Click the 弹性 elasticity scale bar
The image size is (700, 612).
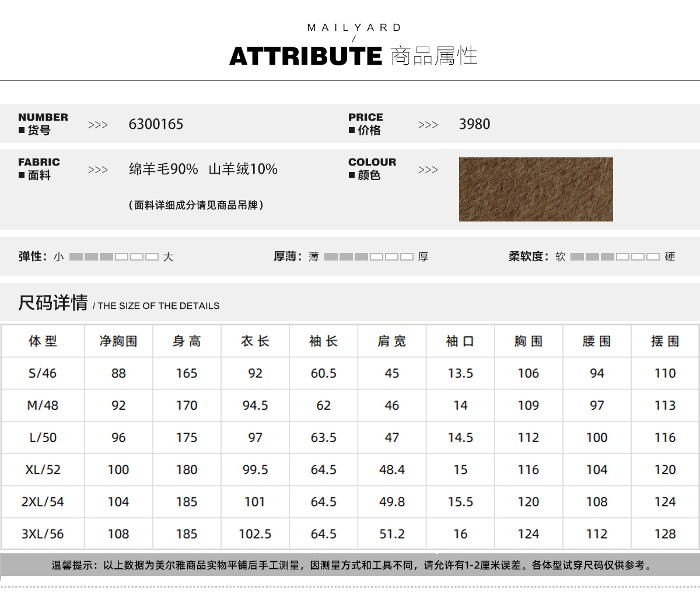coord(114,256)
